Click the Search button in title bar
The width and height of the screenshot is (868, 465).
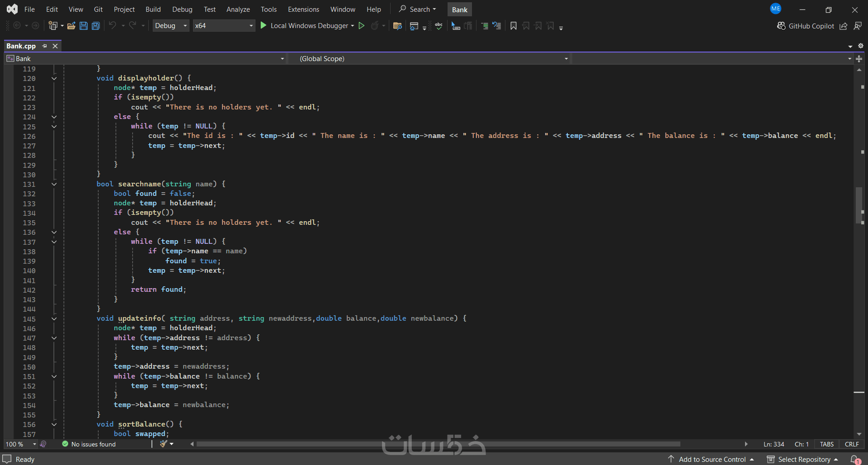[417, 9]
